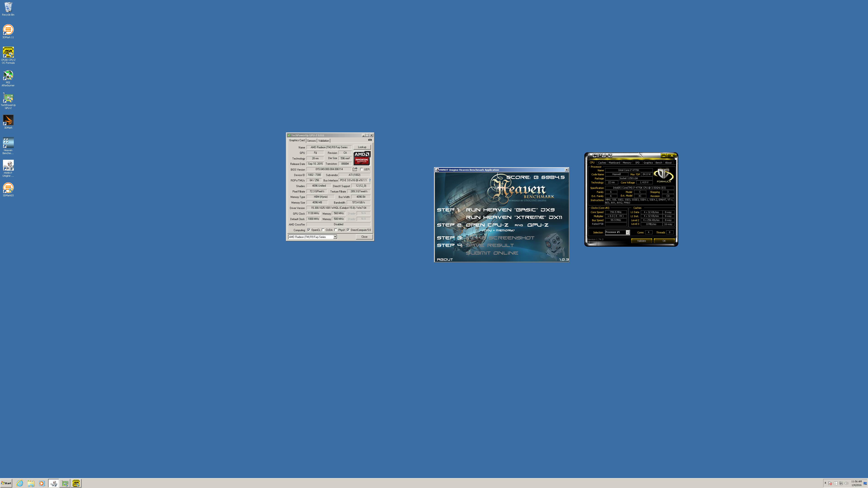The width and height of the screenshot is (868, 488).
Task: Switch to GPU-Z taskbar button
Action: 65,483
